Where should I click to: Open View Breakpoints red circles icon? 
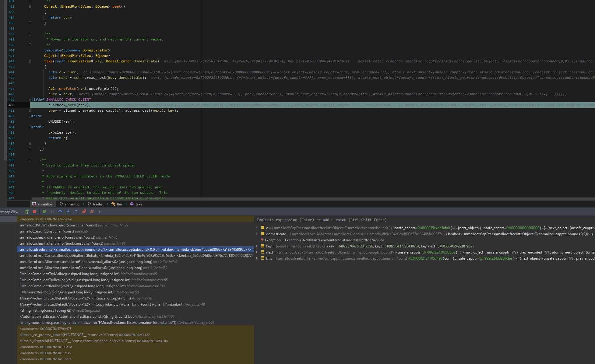pos(84,212)
